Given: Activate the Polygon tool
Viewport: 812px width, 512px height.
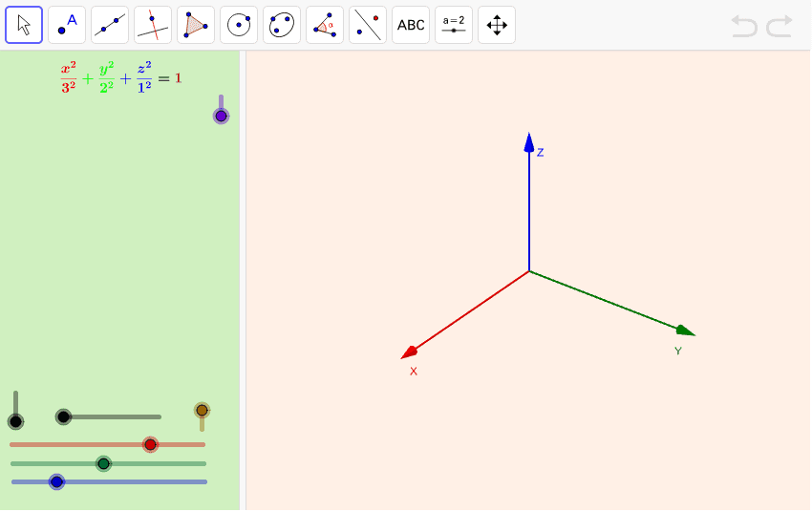Looking at the screenshot, I should pos(196,25).
